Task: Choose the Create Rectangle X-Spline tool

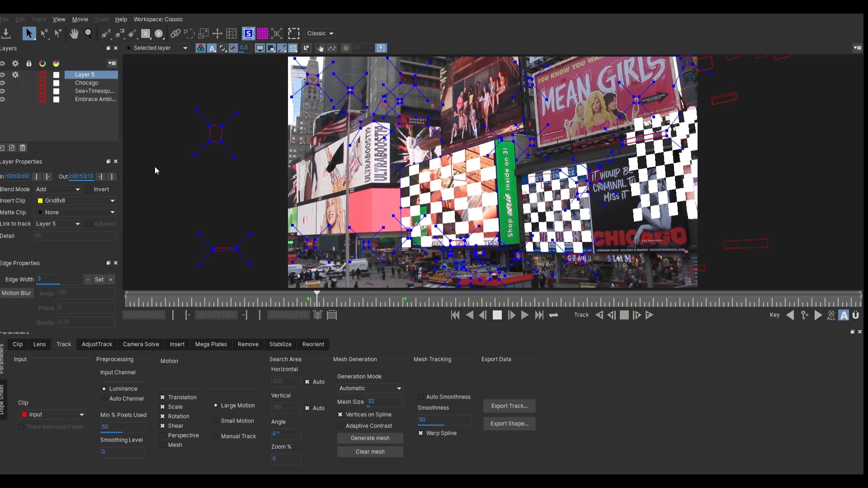Action: coord(146,33)
